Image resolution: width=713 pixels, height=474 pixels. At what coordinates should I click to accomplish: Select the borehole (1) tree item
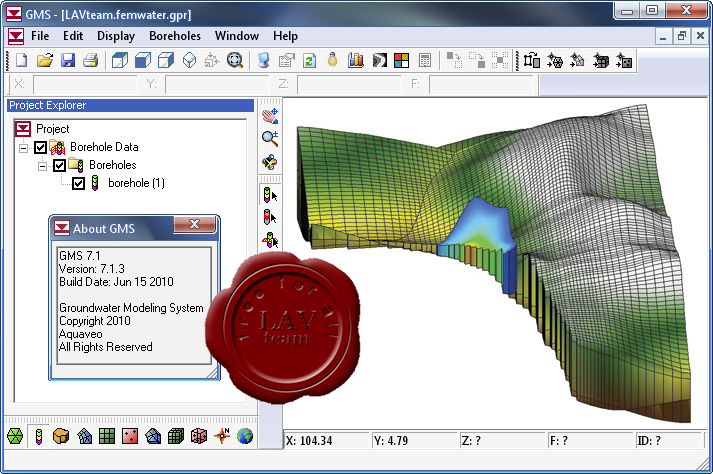click(136, 183)
